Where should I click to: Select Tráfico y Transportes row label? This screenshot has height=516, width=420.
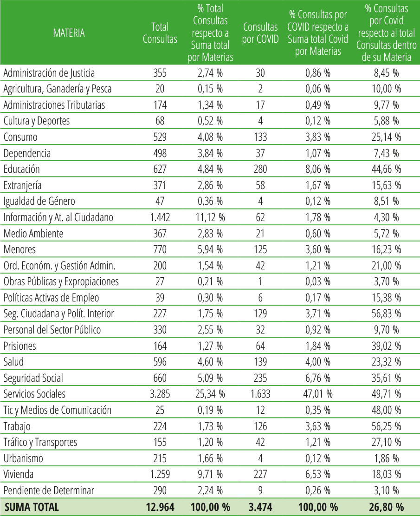(x=40, y=442)
